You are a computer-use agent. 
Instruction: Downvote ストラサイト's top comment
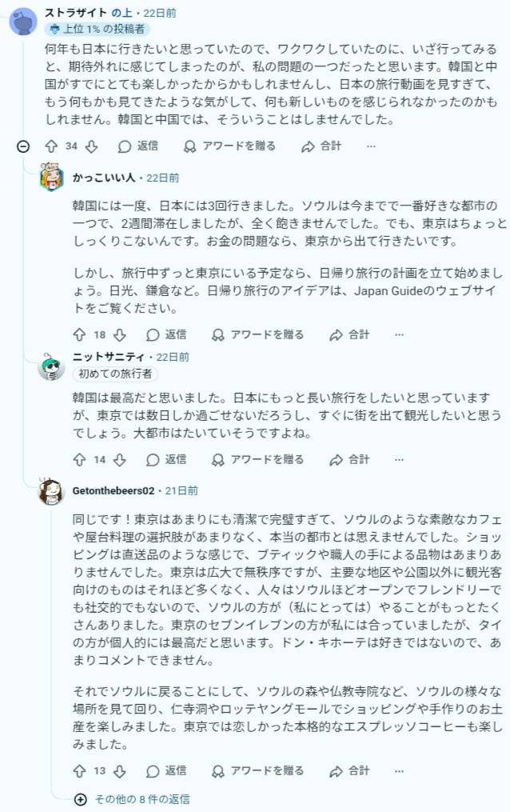point(91,146)
